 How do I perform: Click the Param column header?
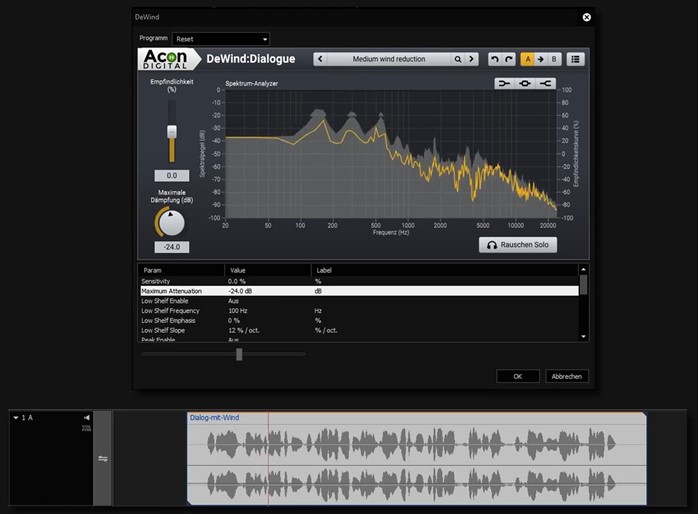point(182,270)
